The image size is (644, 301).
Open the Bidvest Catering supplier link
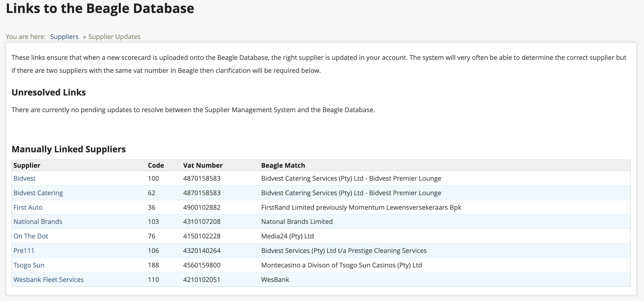pyautogui.click(x=38, y=193)
